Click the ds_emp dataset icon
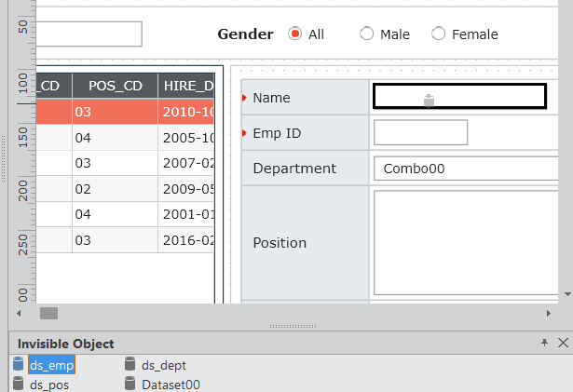 coord(18,365)
